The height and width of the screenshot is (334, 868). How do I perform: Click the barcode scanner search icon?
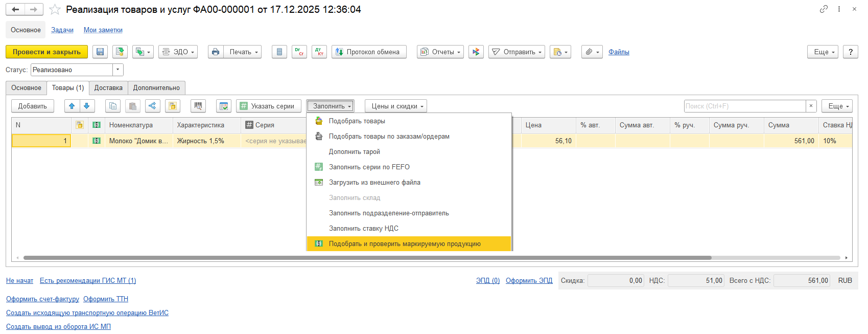coord(198,106)
